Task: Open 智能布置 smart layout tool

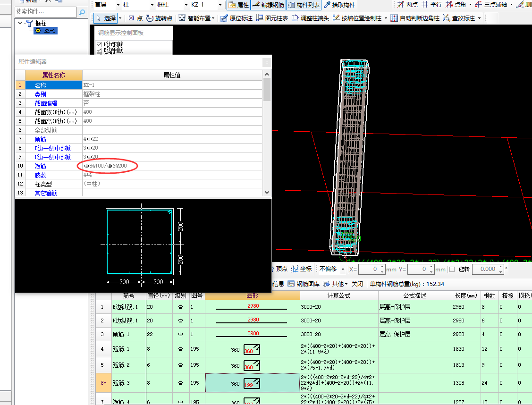Action: click(x=196, y=18)
